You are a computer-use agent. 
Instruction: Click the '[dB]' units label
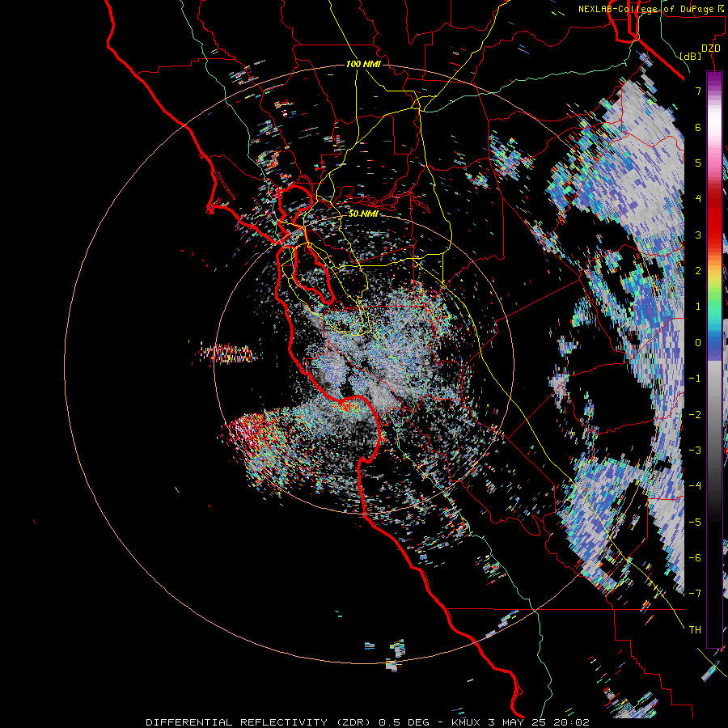(x=691, y=56)
